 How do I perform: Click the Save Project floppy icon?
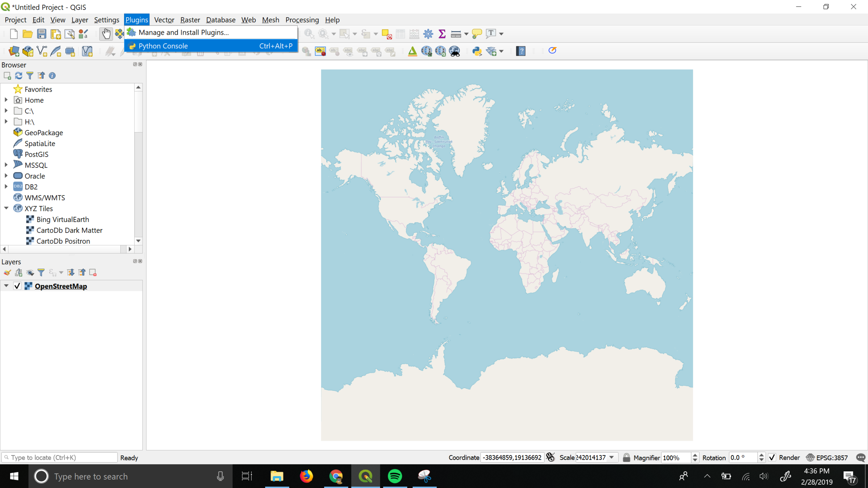click(x=42, y=34)
